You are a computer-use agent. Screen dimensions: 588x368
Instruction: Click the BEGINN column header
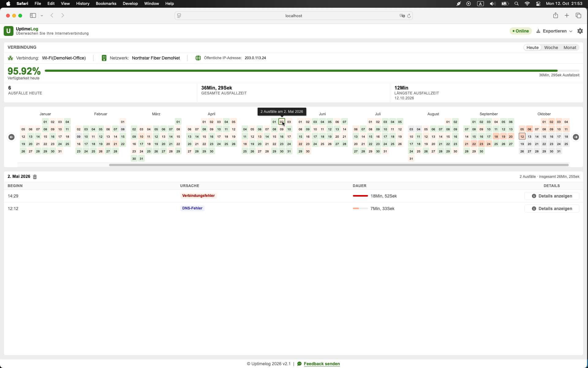[x=15, y=186]
